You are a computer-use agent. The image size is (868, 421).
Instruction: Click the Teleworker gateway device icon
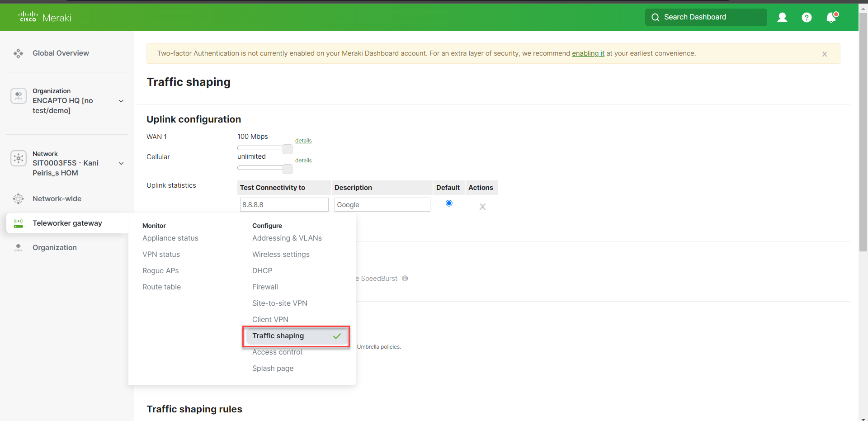pos(19,223)
